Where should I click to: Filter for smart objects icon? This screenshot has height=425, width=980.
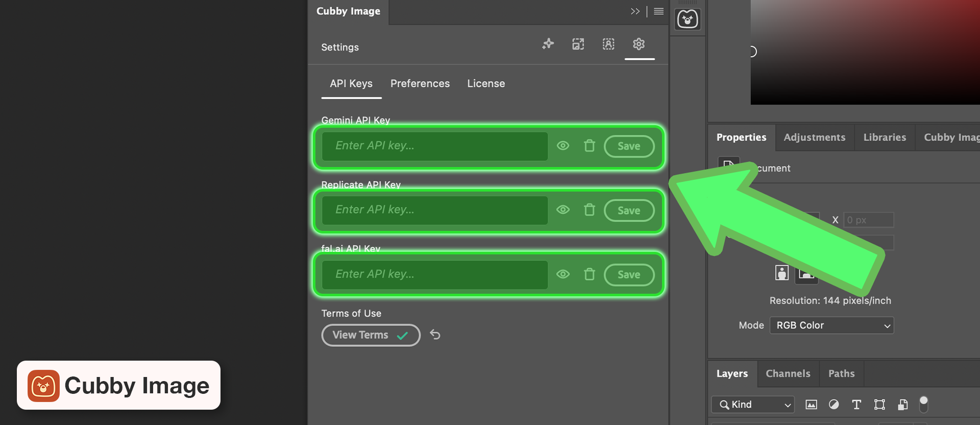(902, 405)
